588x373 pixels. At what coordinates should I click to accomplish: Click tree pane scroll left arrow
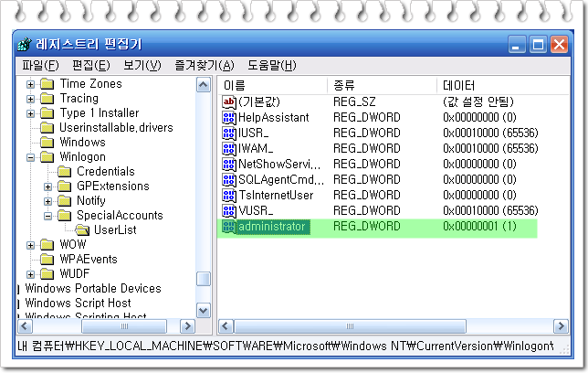[26, 326]
